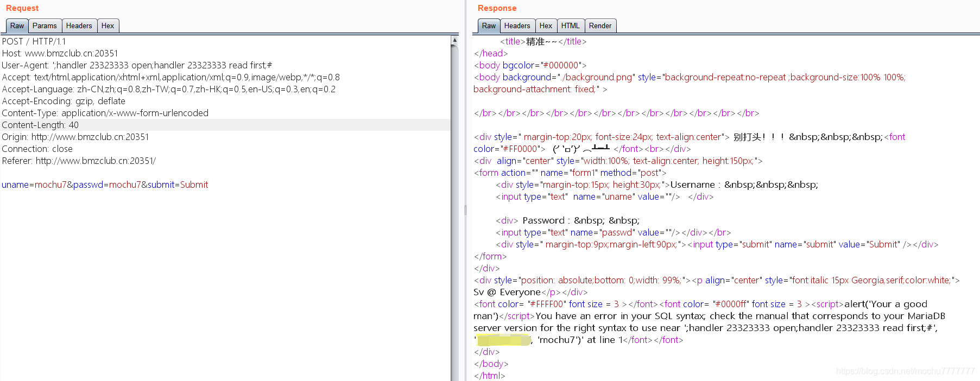This screenshot has width=980, height=381.
Task: Click the 'server version for the right syntax' line
Action: [x=706, y=328]
